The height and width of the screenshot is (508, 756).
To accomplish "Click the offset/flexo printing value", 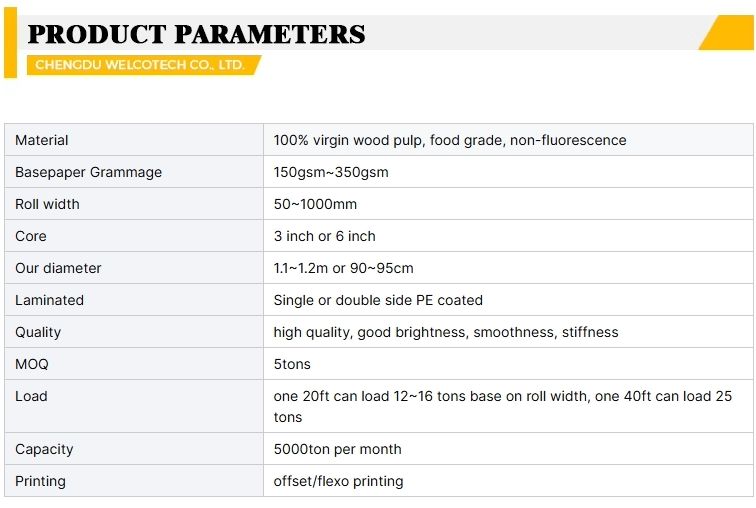I will (x=338, y=481).
